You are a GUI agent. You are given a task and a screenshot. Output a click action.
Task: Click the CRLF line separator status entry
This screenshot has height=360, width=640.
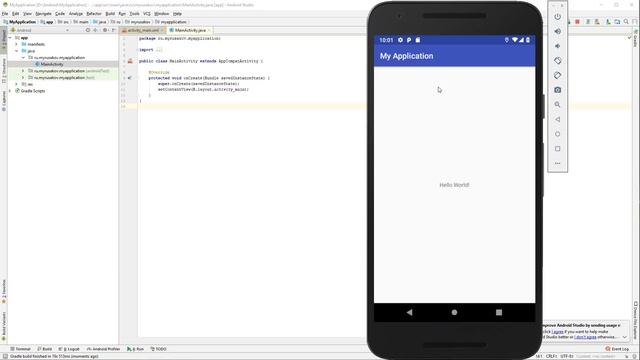[x=551, y=356]
